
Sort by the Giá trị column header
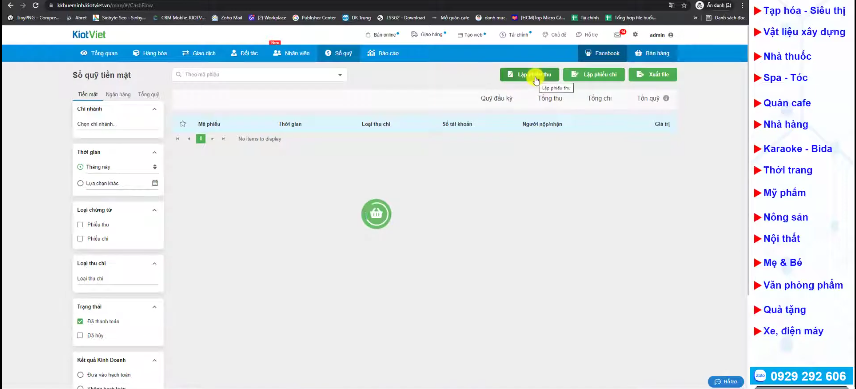[x=662, y=124]
